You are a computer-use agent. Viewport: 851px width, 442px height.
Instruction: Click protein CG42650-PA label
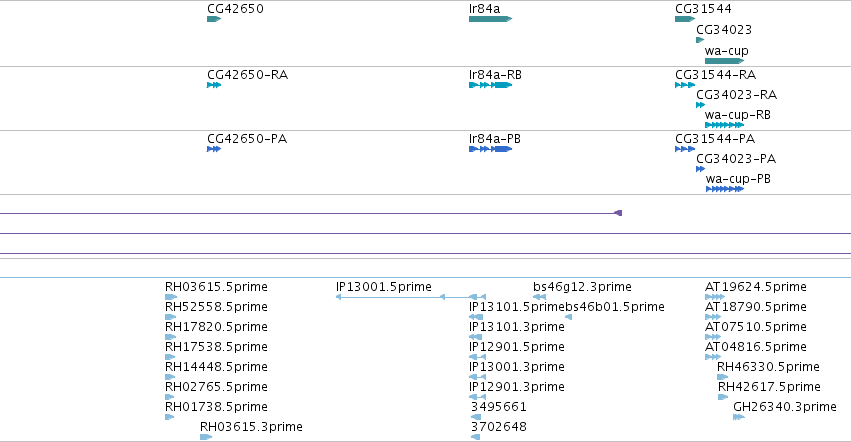pos(247,138)
